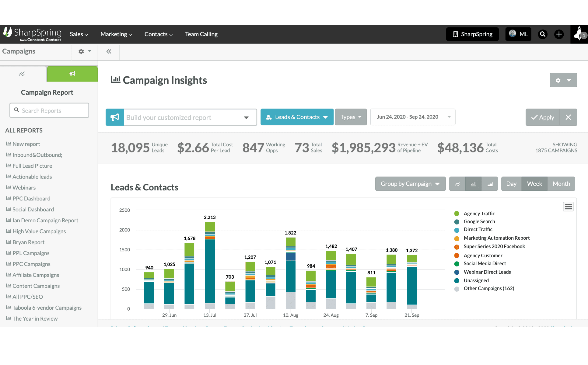Image resolution: width=588 pixels, height=365 pixels.
Task: Switch the chart to Day granularity
Action: tap(512, 184)
